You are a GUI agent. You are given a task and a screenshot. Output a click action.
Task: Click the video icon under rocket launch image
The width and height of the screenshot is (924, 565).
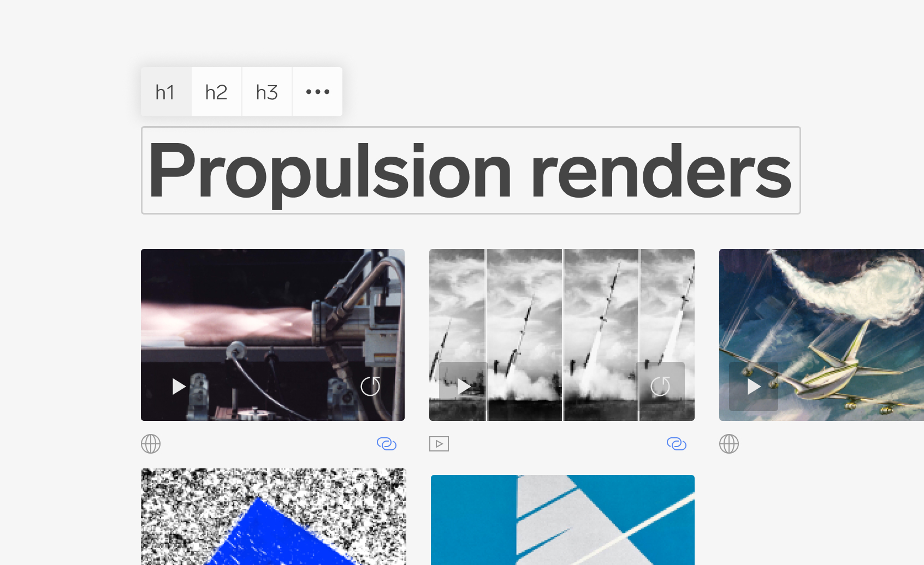pos(439,444)
